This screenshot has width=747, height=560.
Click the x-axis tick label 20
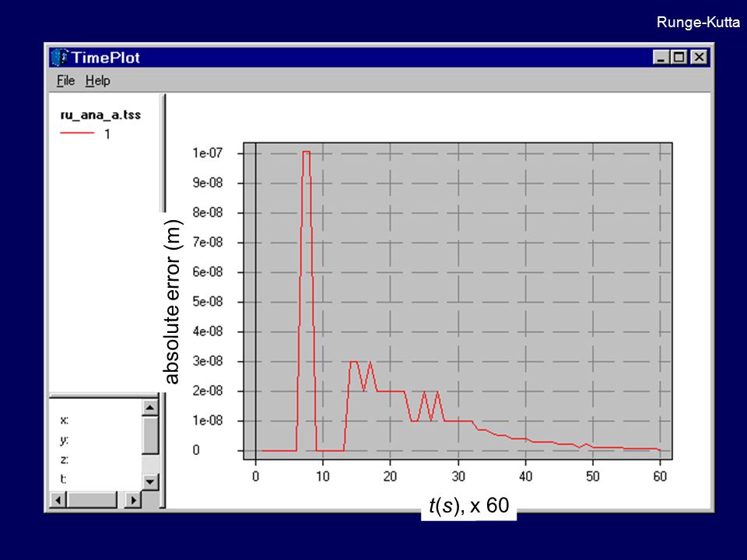(x=390, y=476)
